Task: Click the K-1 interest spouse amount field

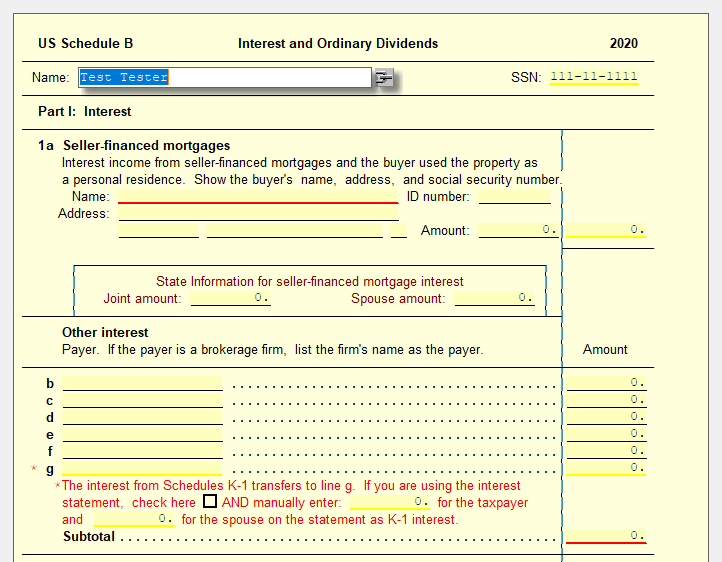Action: point(134,519)
